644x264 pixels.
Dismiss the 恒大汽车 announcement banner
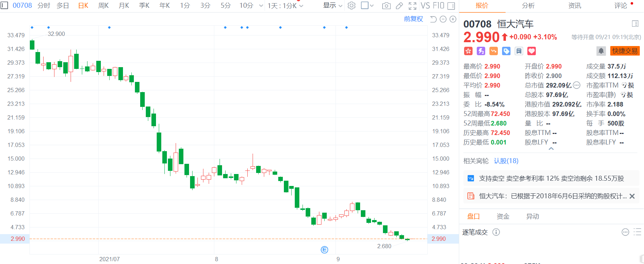pos(632,196)
